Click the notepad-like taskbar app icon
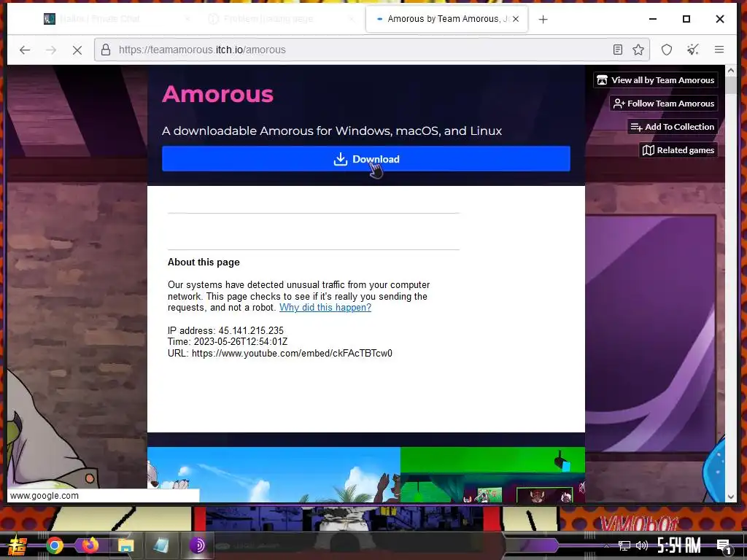The image size is (747, 560). pos(161,545)
